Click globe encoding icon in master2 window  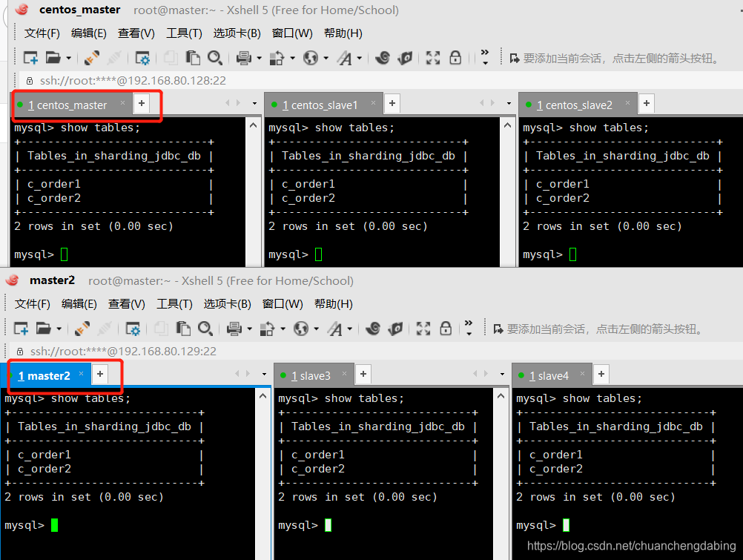click(301, 329)
